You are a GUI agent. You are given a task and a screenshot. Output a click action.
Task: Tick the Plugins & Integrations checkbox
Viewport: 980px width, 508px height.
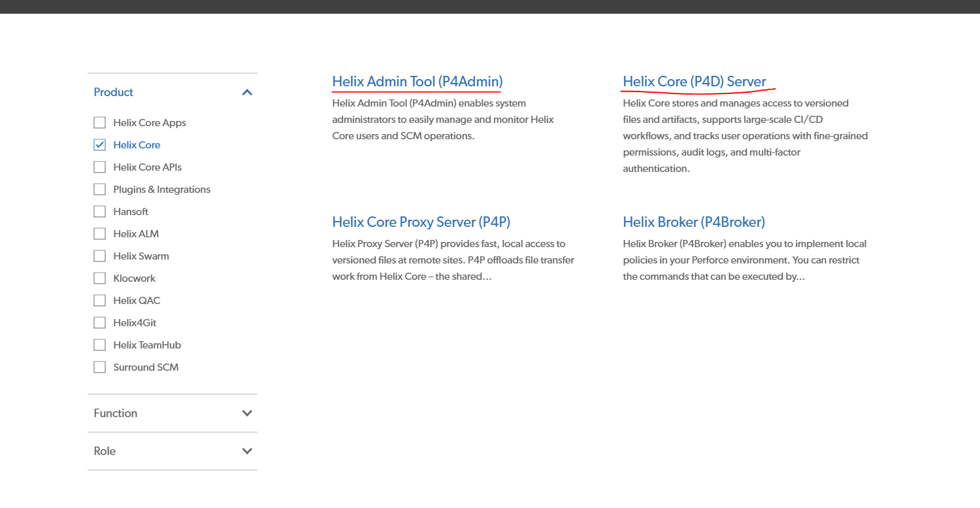tap(99, 190)
